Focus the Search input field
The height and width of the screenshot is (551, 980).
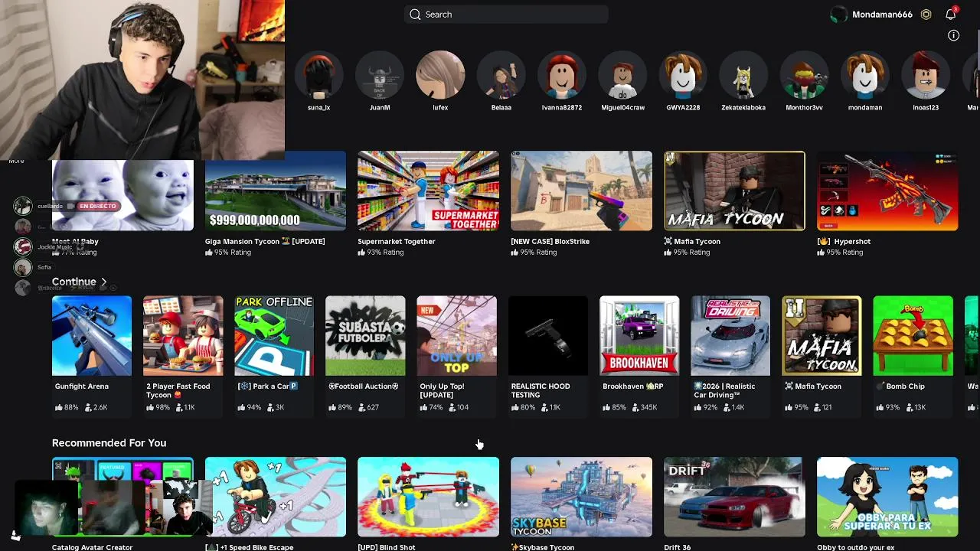[506, 15]
